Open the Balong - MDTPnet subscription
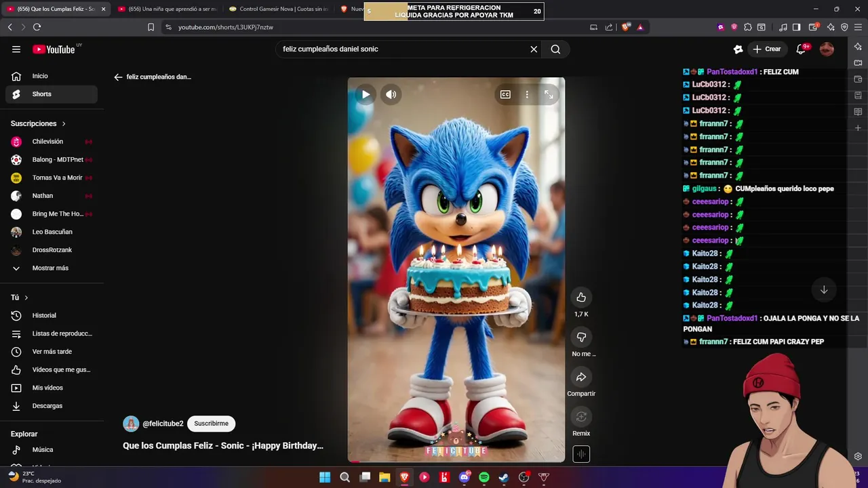The image size is (868, 488). pos(52,160)
